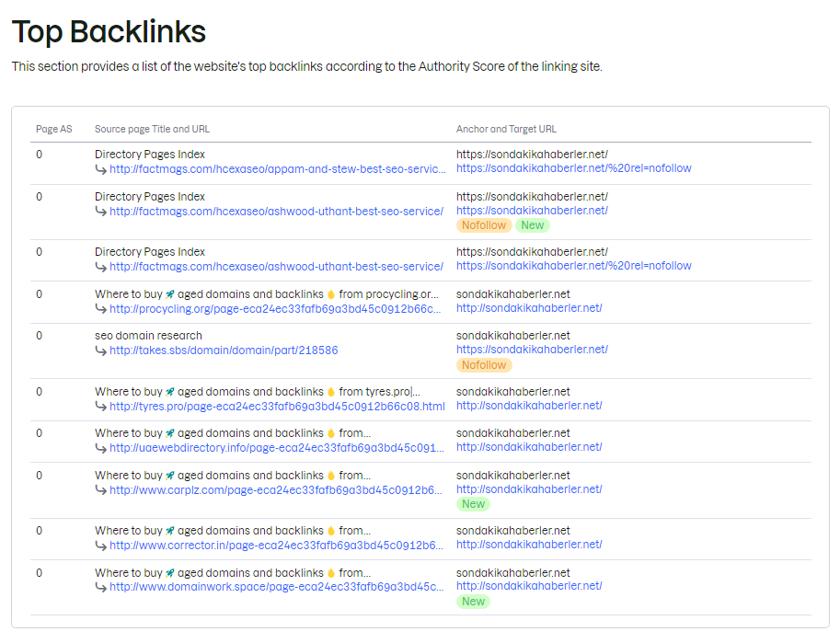The image size is (840, 632).
Task: Open the rel=nofollow target URL in the appam-and-stew row
Action: click(574, 168)
